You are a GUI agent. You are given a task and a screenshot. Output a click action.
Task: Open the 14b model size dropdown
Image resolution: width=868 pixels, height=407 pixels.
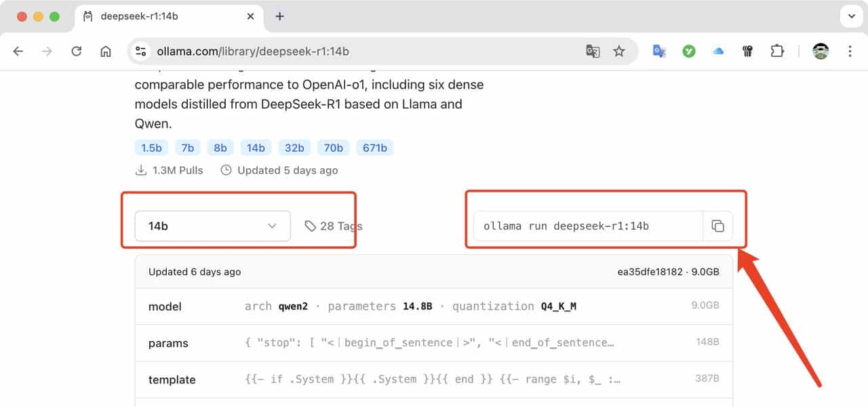(x=212, y=226)
